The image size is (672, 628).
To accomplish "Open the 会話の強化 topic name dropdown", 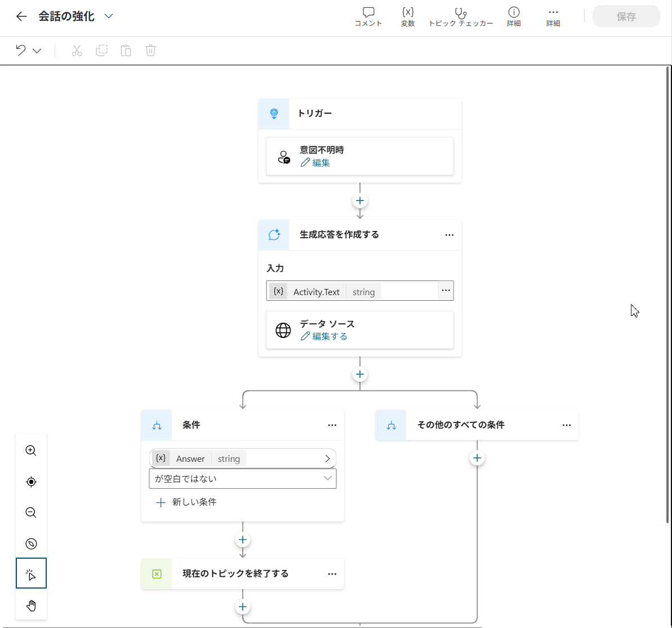I will (109, 16).
